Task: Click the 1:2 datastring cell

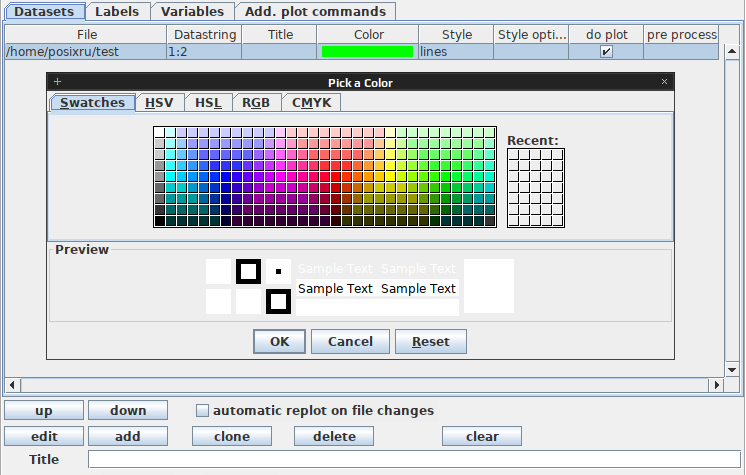Action: tap(205, 51)
